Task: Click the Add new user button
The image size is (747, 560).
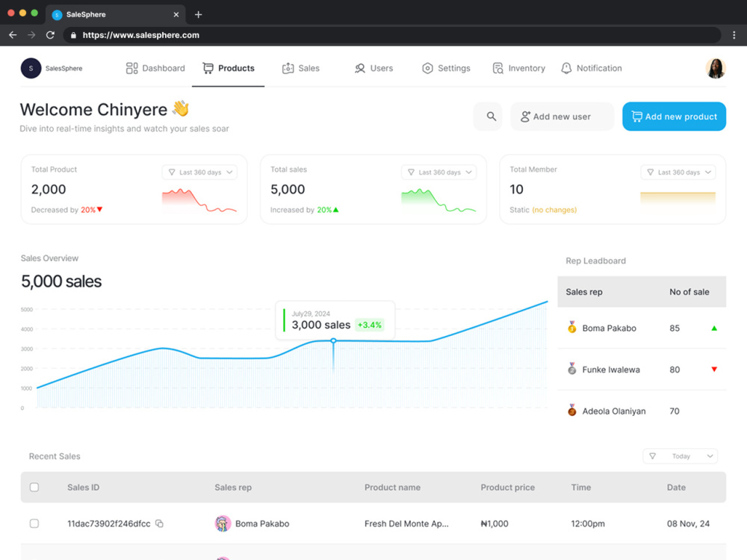Action: point(562,116)
